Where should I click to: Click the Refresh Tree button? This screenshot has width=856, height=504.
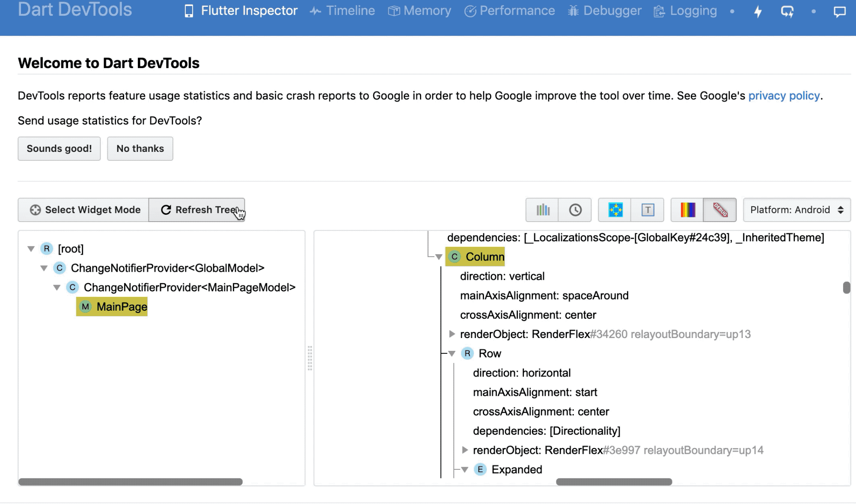coord(197,210)
